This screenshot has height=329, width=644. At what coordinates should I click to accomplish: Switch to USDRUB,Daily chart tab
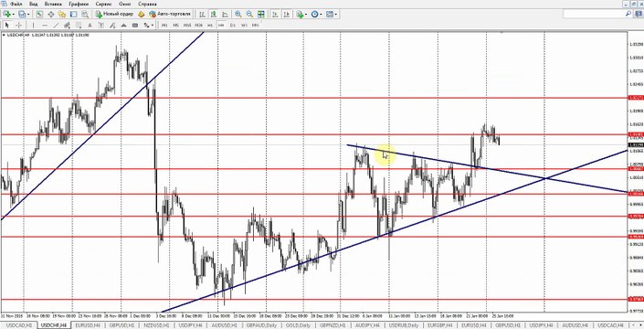[x=405, y=325]
